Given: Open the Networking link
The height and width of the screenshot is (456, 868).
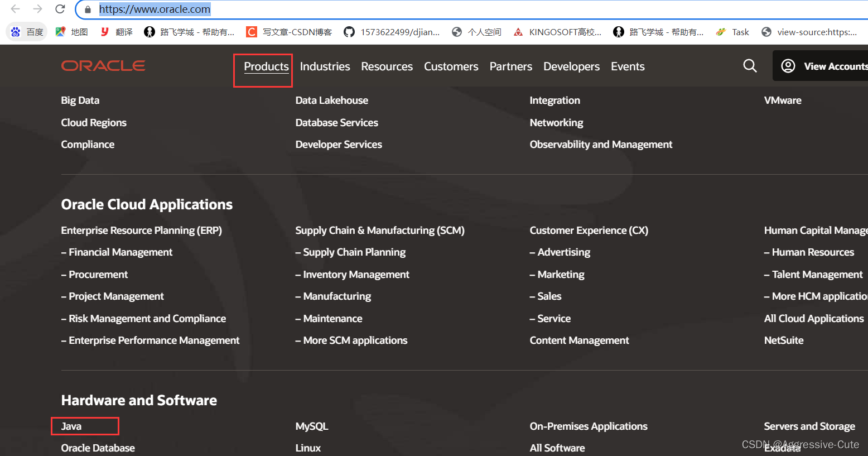Looking at the screenshot, I should [556, 123].
